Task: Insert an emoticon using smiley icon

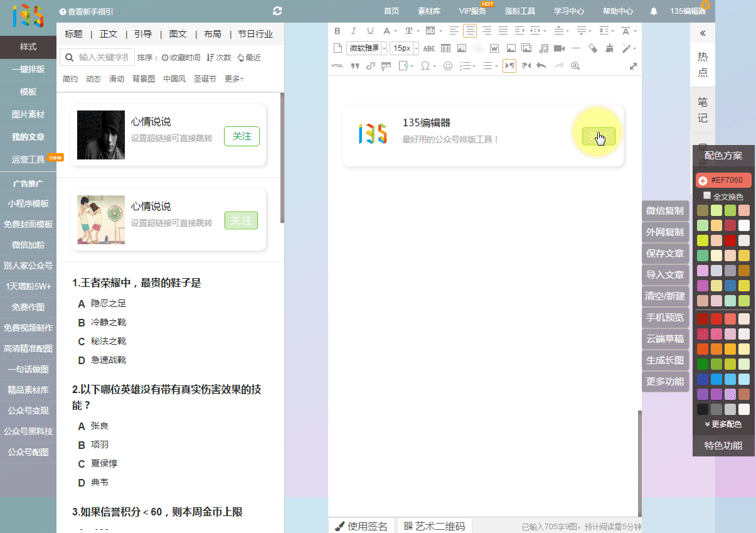Action: pos(448,66)
